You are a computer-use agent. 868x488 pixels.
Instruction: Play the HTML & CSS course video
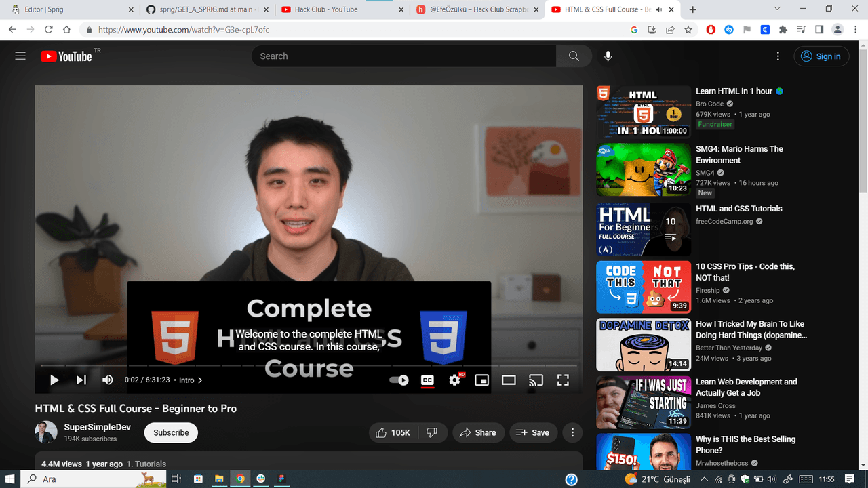[x=54, y=380]
